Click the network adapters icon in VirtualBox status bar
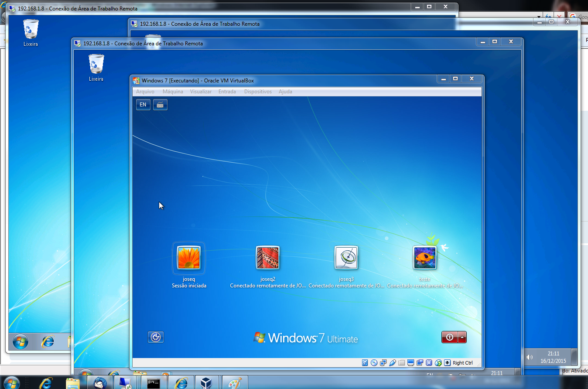Screen dimensions: 588x389 pos(383,363)
